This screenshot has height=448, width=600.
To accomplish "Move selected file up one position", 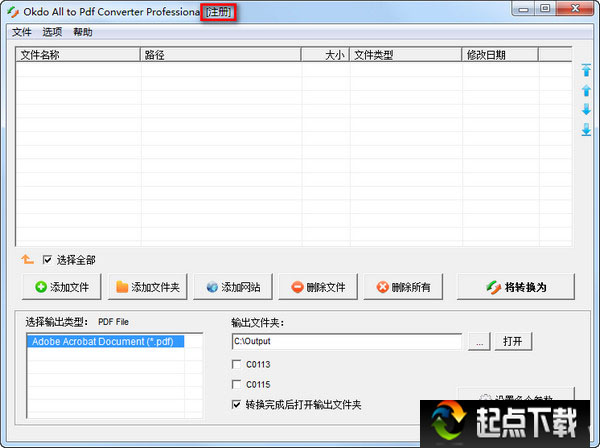I will pos(586,90).
